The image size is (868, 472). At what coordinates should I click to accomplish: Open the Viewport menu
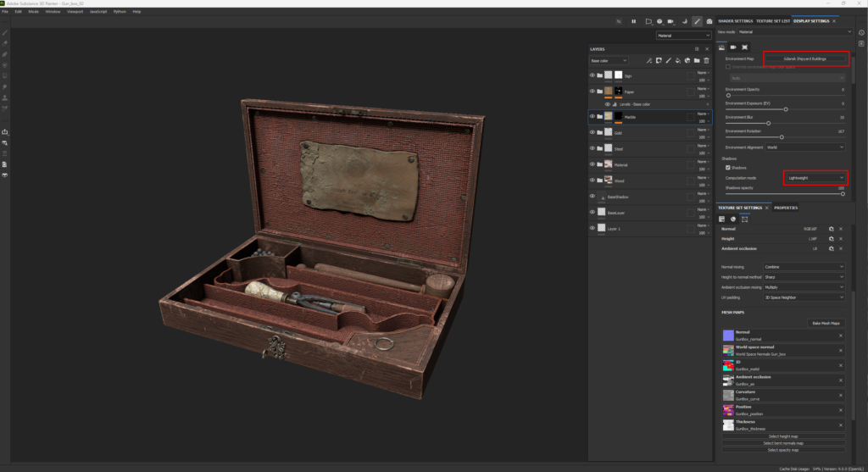point(75,12)
